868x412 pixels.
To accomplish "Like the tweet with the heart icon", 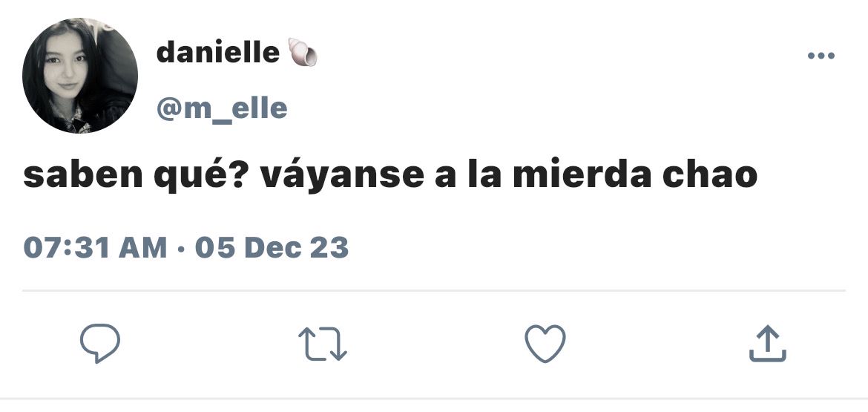I will (545, 343).
